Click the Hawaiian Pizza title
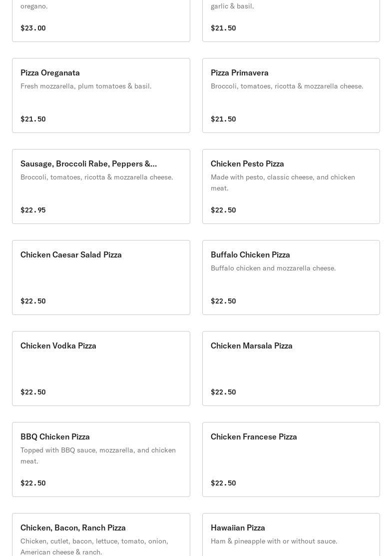 point(238,527)
